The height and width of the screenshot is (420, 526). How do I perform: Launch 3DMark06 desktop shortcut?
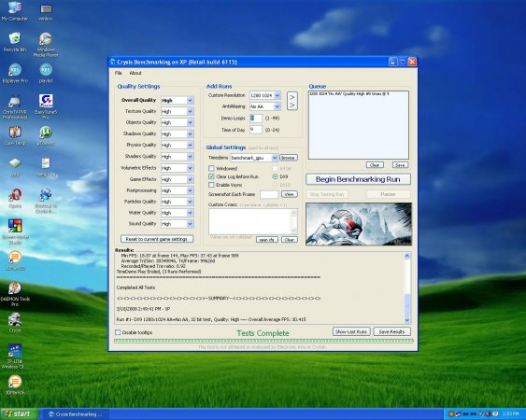pos(15,385)
